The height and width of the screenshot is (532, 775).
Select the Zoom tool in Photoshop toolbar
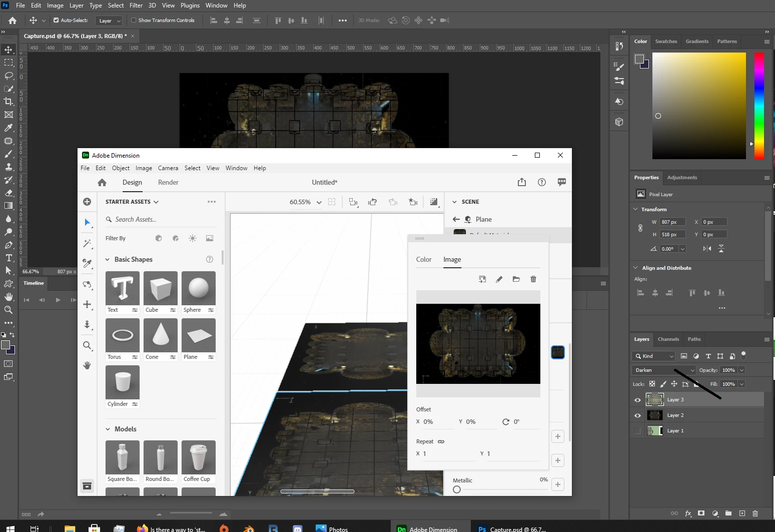tap(9, 310)
